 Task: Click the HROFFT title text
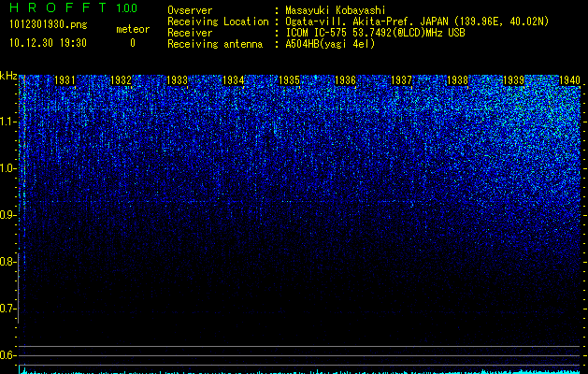58,7
